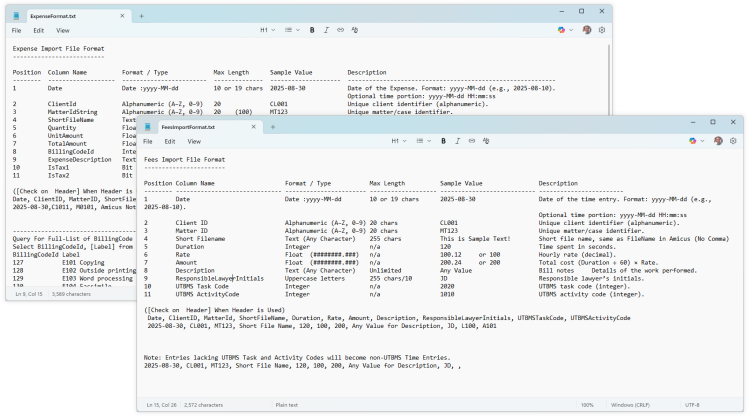The width and height of the screenshot is (750, 416).
Task: Toggle bold formatting in FeesImportFormat window
Action: [x=443, y=142]
